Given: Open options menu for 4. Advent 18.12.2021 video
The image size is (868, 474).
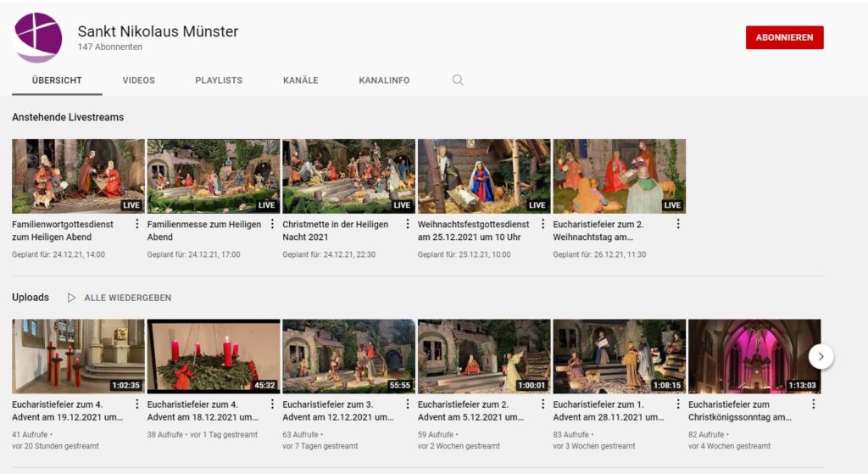Looking at the screenshot, I should pos(272,404).
